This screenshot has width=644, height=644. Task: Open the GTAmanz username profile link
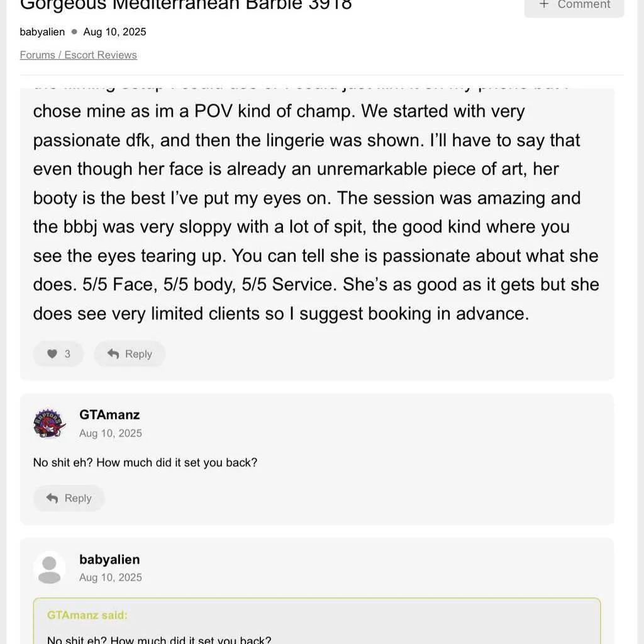(x=109, y=415)
